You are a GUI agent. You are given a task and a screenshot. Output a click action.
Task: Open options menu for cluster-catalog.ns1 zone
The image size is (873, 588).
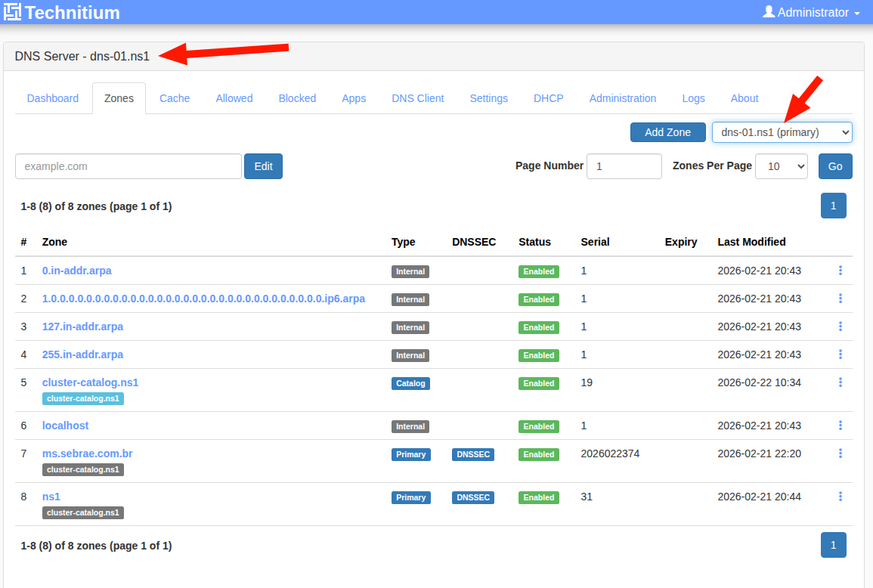[840, 382]
